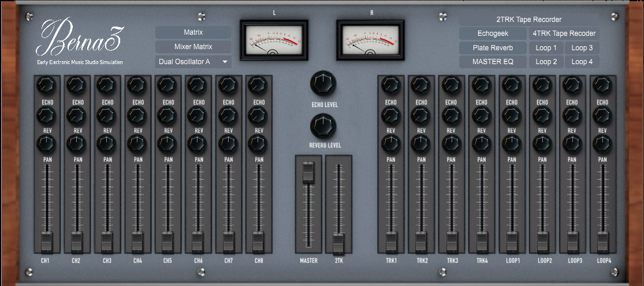The height and width of the screenshot is (286, 644).
Task: Click the REVERB LEVEL knob
Action: pyautogui.click(x=323, y=126)
